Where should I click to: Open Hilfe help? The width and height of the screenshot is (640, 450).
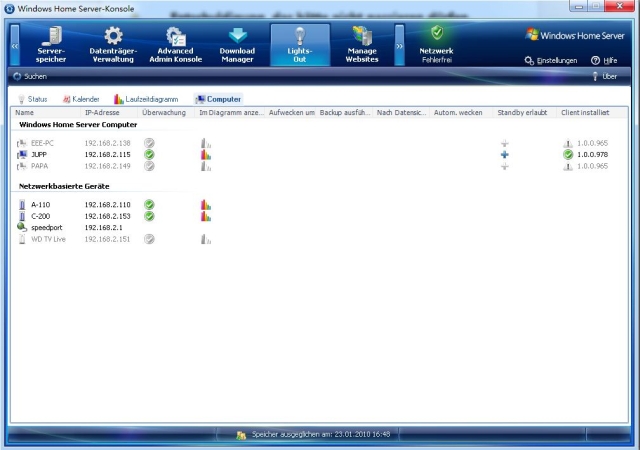604,61
